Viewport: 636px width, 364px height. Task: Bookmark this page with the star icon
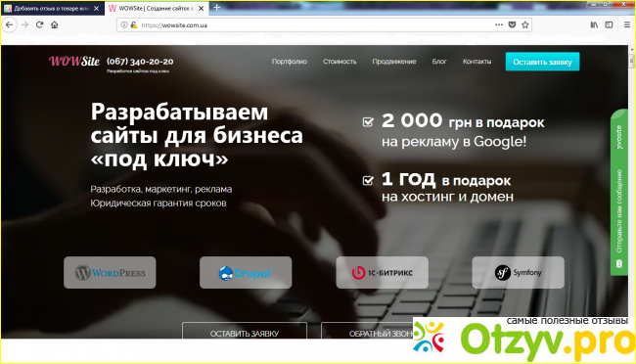[524, 24]
